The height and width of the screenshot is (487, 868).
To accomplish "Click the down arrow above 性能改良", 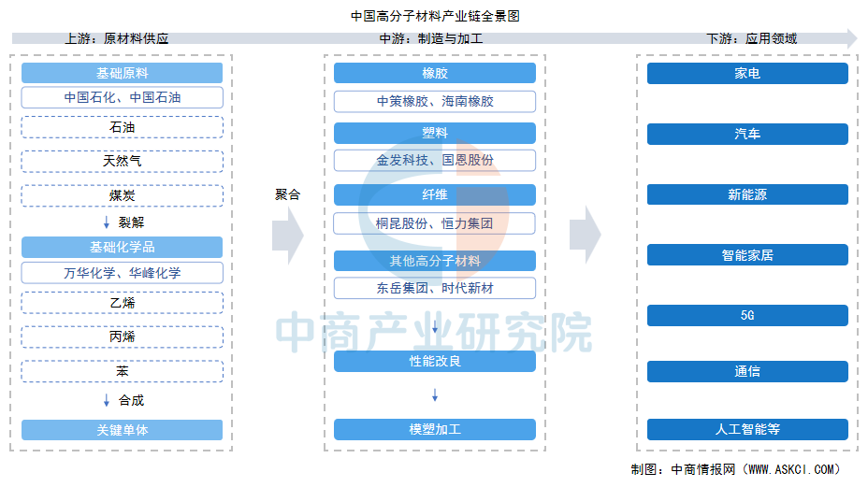I will click(435, 327).
